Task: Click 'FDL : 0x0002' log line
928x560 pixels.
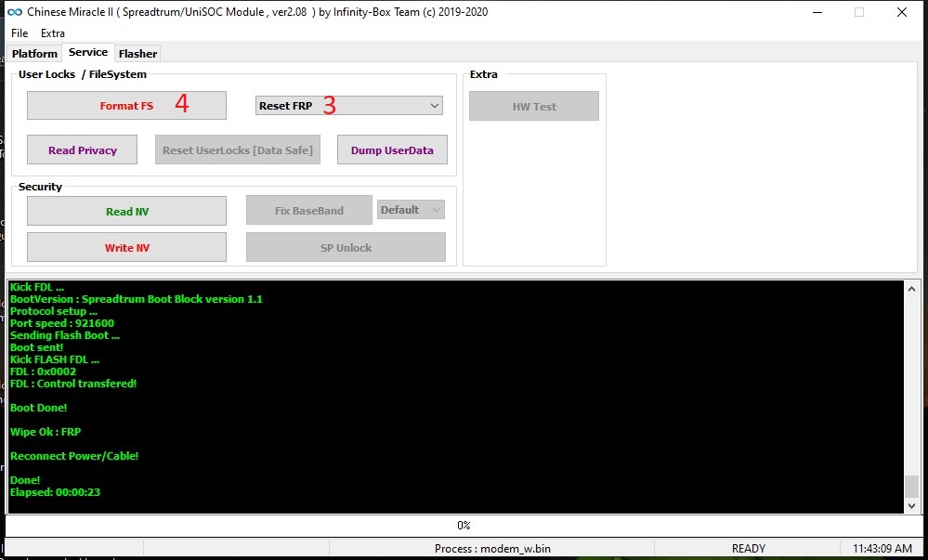Action: click(44, 371)
